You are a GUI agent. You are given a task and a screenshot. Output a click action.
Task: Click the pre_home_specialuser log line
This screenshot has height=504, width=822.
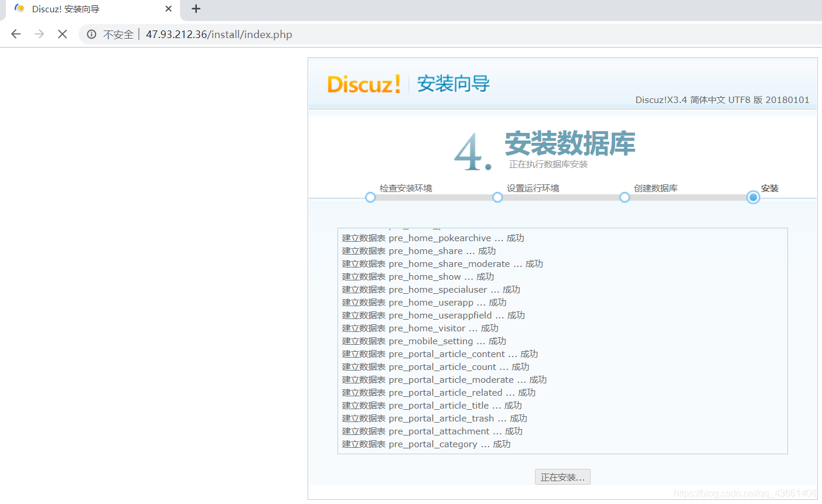pos(431,290)
